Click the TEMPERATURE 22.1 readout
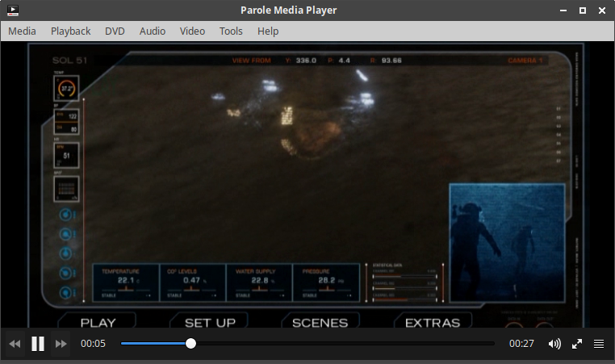The image size is (615, 364). point(126,282)
